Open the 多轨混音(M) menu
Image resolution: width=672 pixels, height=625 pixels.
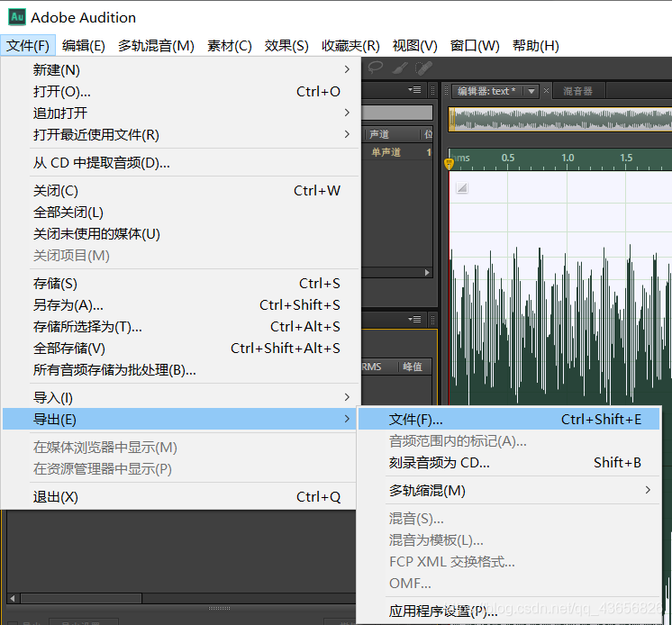156,45
